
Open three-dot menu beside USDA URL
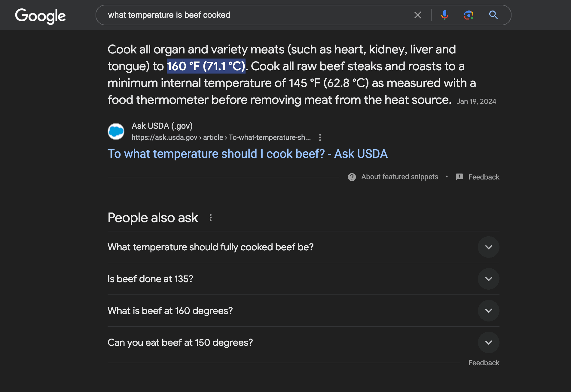click(x=320, y=137)
